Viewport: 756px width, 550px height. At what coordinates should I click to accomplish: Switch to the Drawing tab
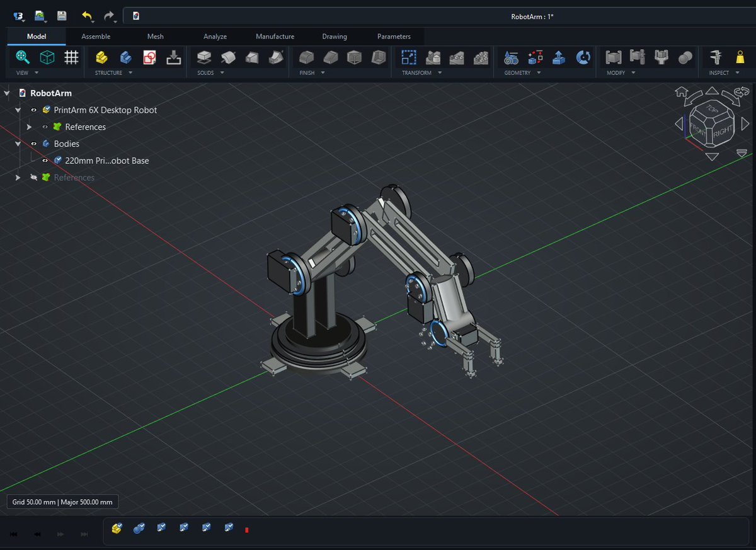pyautogui.click(x=335, y=37)
